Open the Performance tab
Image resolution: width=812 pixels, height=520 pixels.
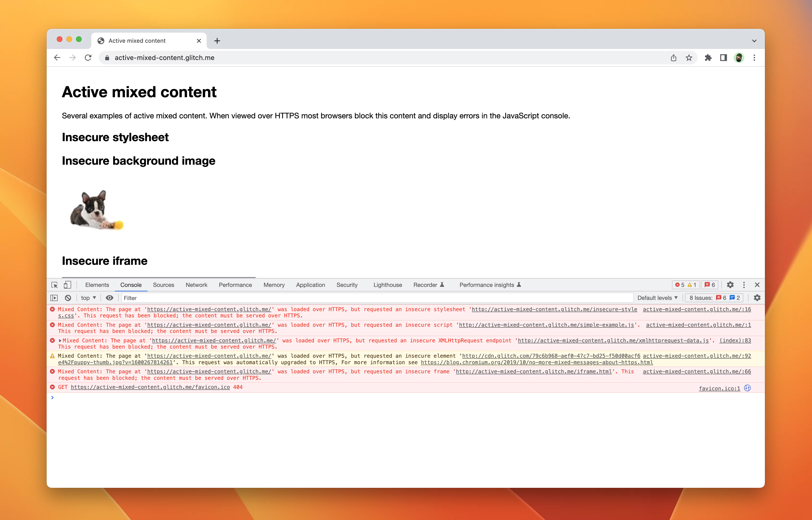(235, 285)
